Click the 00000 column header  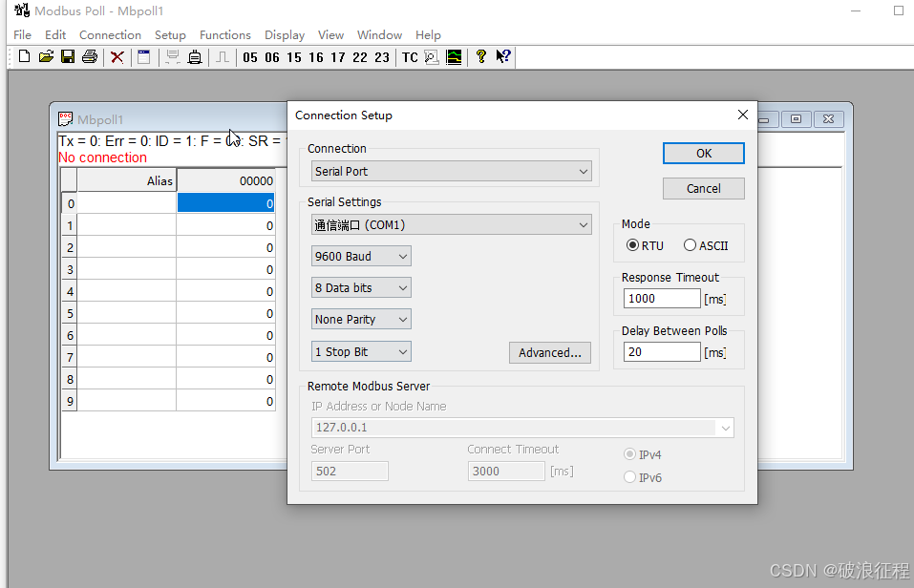[x=225, y=180]
